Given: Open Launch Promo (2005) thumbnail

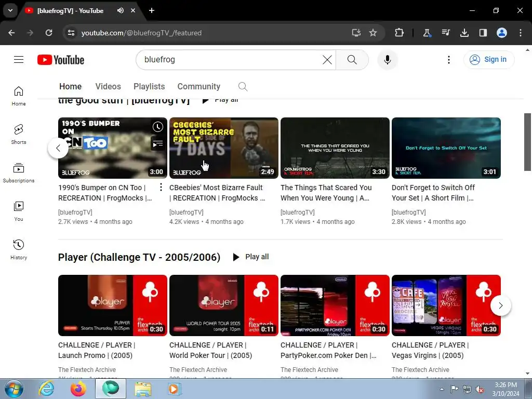Looking at the screenshot, I should point(113,305).
